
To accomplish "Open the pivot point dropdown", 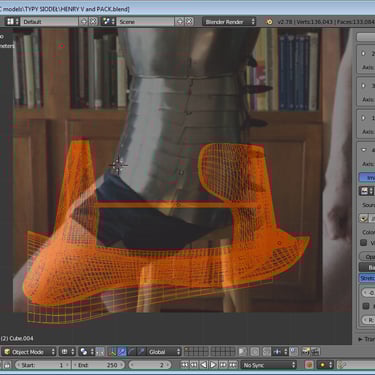I will [x=87, y=352].
